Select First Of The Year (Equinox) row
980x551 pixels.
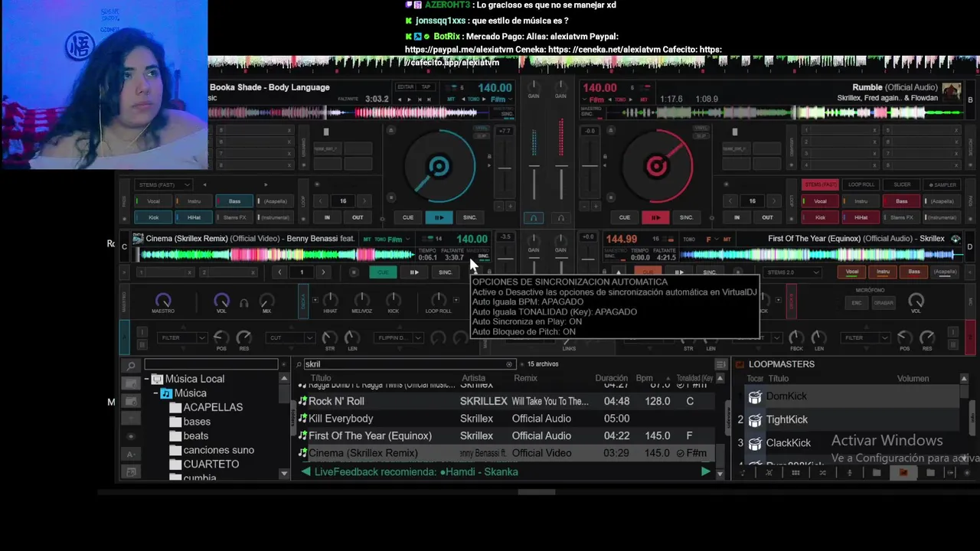(505, 435)
